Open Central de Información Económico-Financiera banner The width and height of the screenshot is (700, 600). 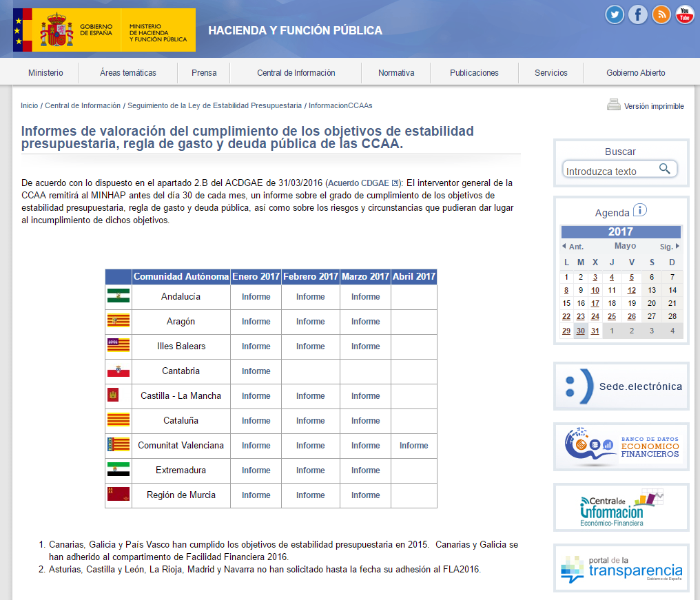(621, 507)
